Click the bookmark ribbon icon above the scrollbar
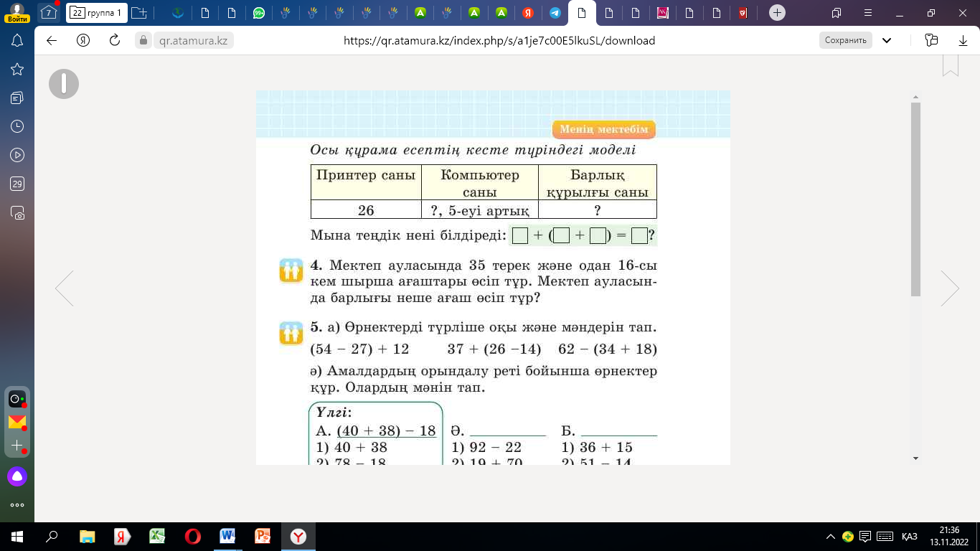 [x=951, y=65]
